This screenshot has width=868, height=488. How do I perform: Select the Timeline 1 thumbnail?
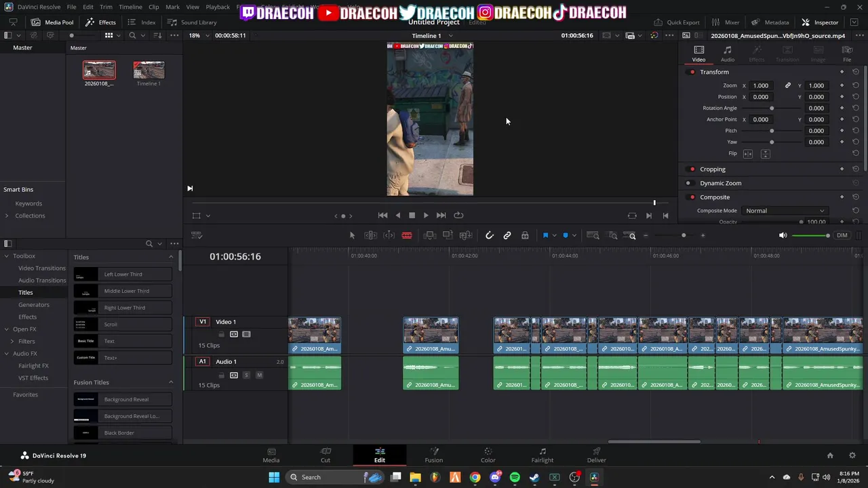[x=149, y=70]
